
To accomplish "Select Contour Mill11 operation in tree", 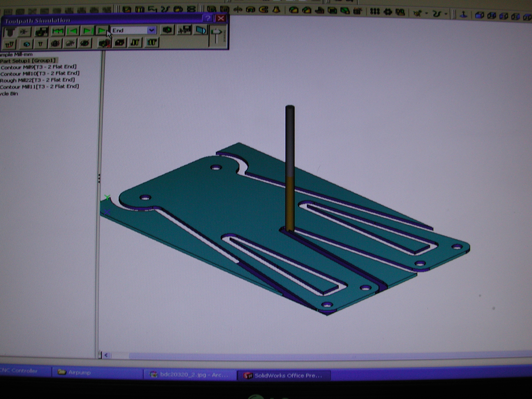I will (39, 87).
